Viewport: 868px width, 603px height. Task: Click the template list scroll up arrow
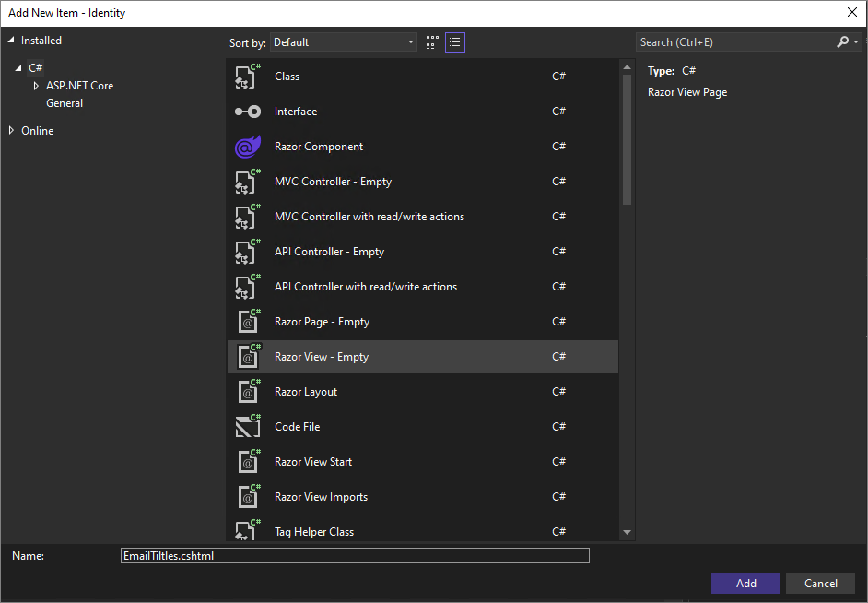(627, 67)
